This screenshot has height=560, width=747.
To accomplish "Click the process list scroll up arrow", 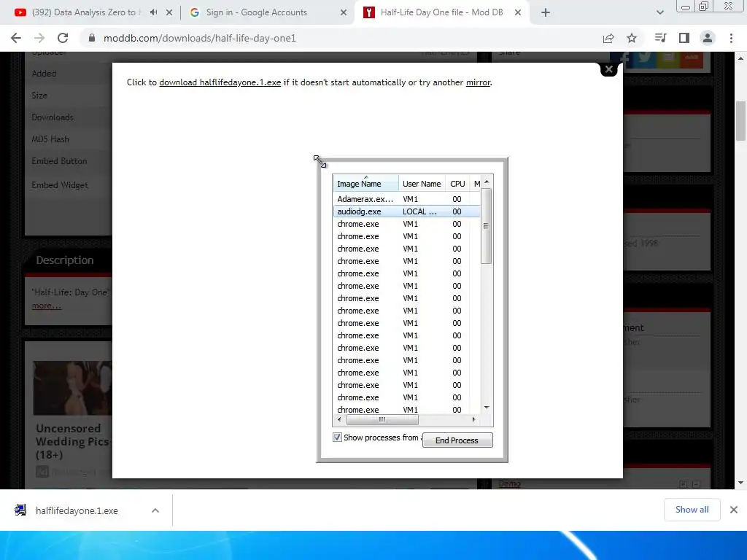I will 487,182.
